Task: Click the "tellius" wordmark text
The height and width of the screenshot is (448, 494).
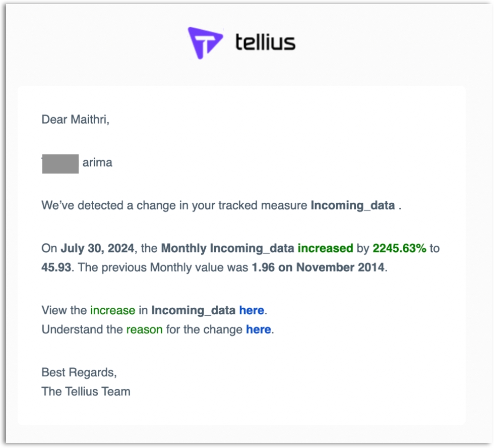Action: [x=265, y=42]
